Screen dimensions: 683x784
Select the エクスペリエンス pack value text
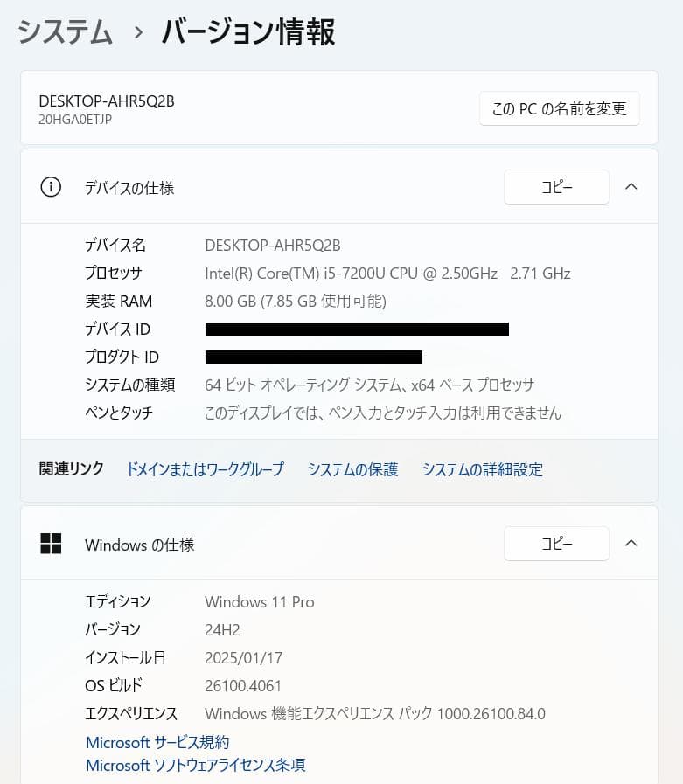[x=375, y=714]
